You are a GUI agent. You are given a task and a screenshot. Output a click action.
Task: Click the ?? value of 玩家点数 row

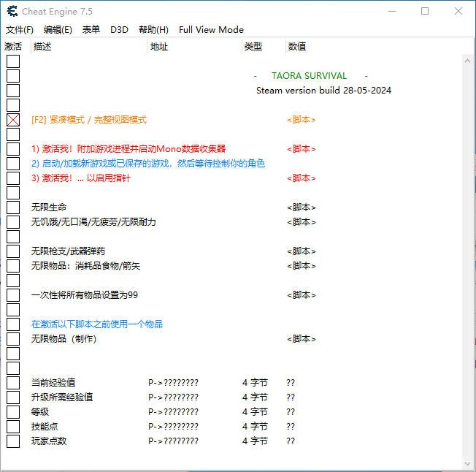(x=291, y=441)
